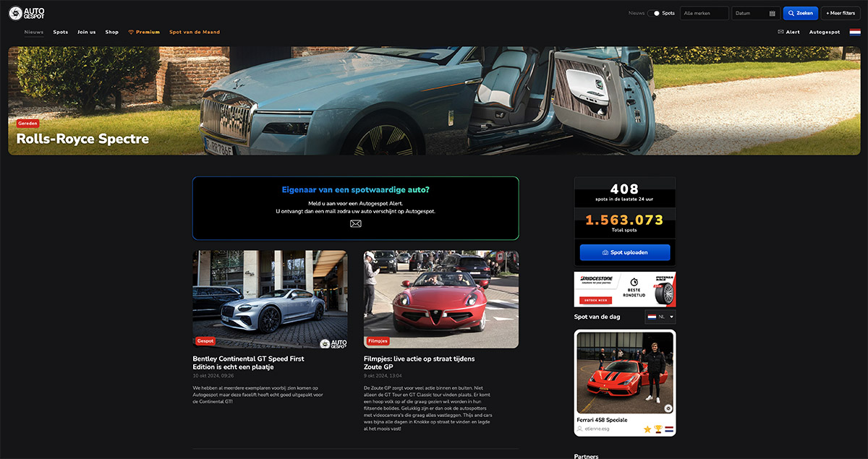Click the 408 spots in de laatste 24 uur counter
Image resolution: width=868 pixels, height=459 pixels.
coord(625,193)
